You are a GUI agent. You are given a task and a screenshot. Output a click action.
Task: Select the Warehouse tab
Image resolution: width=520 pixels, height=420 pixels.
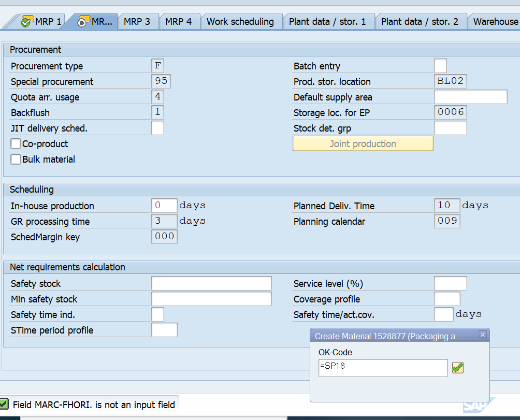click(x=495, y=21)
